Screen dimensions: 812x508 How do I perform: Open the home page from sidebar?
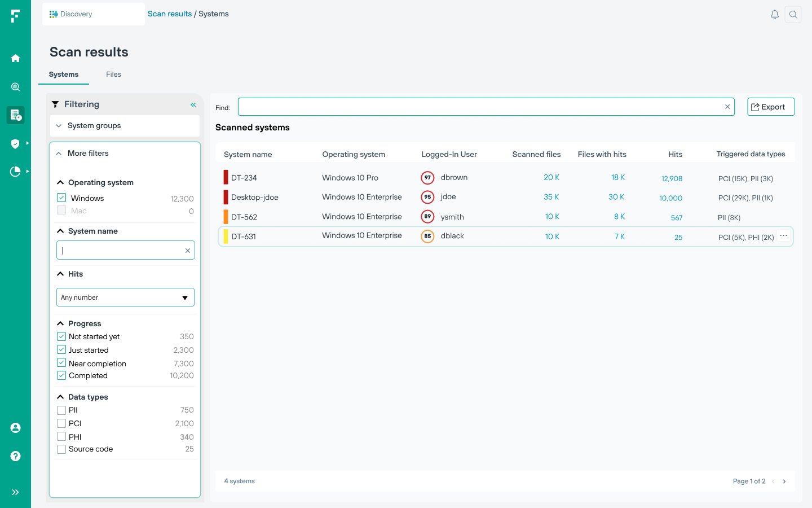[x=15, y=58]
